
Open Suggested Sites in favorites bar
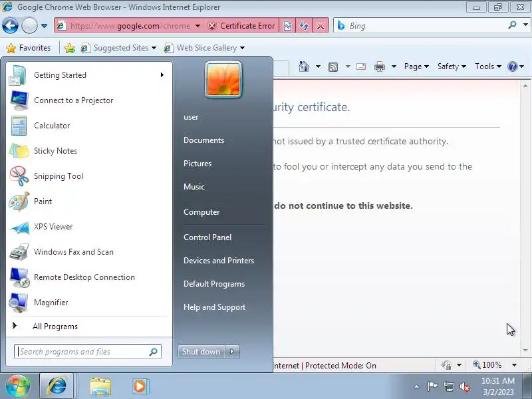(x=119, y=48)
